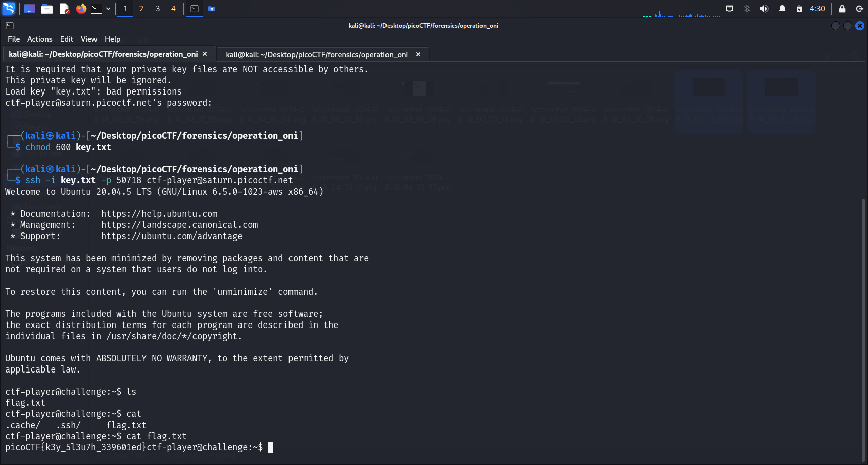The width and height of the screenshot is (868, 465).
Task: Launch terminal emulator from the top panel
Action: click(96, 9)
